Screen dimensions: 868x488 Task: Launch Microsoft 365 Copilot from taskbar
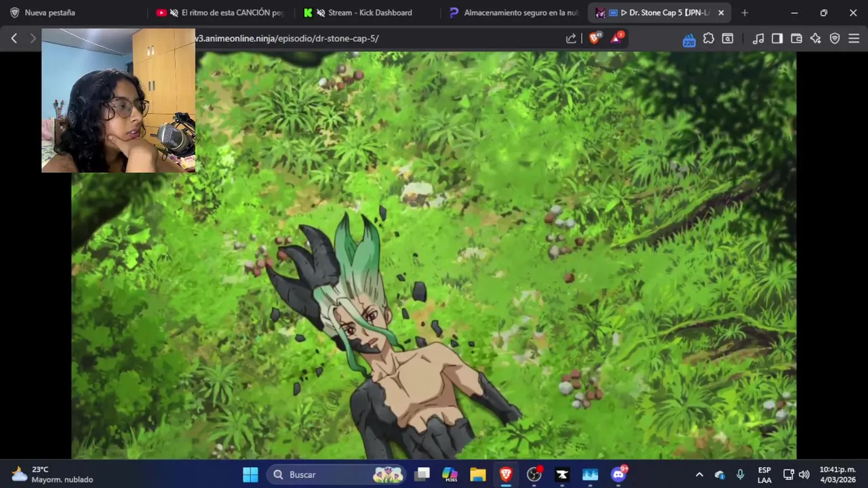click(x=450, y=474)
